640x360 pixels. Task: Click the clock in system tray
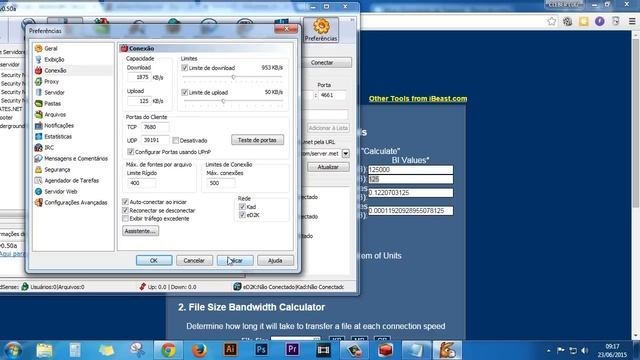coord(612,351)
